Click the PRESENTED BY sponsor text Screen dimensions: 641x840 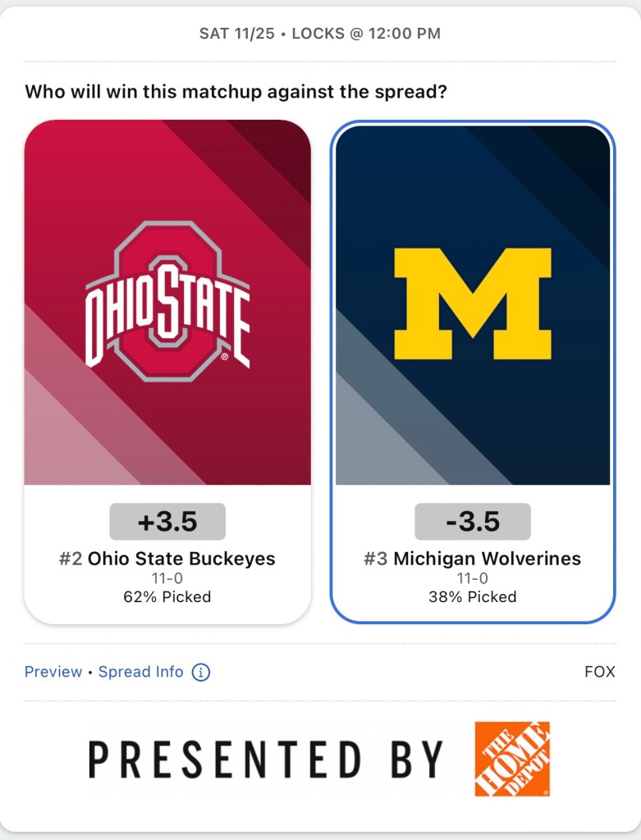pyautogui.click(x=266, y=759)
